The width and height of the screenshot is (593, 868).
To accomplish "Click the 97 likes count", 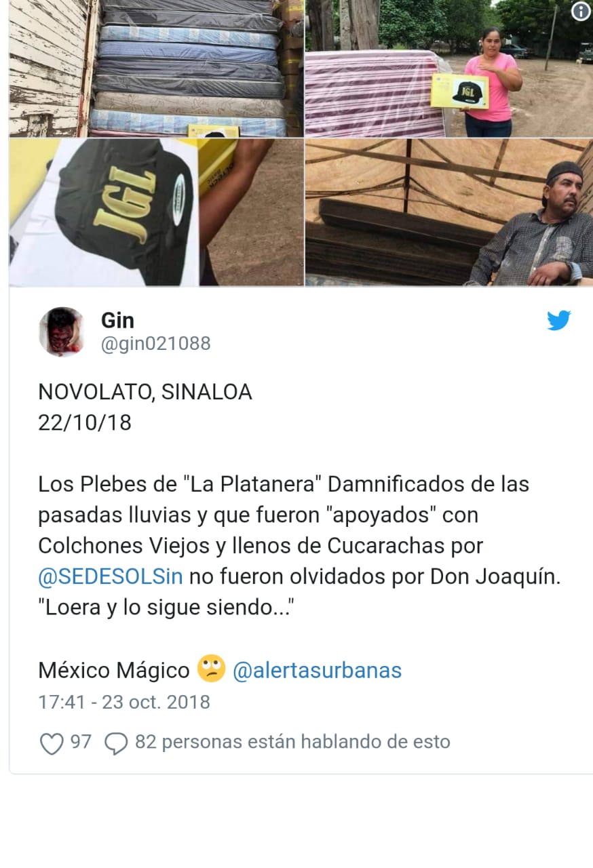I will pyautogui.click(x=81, y=742).
